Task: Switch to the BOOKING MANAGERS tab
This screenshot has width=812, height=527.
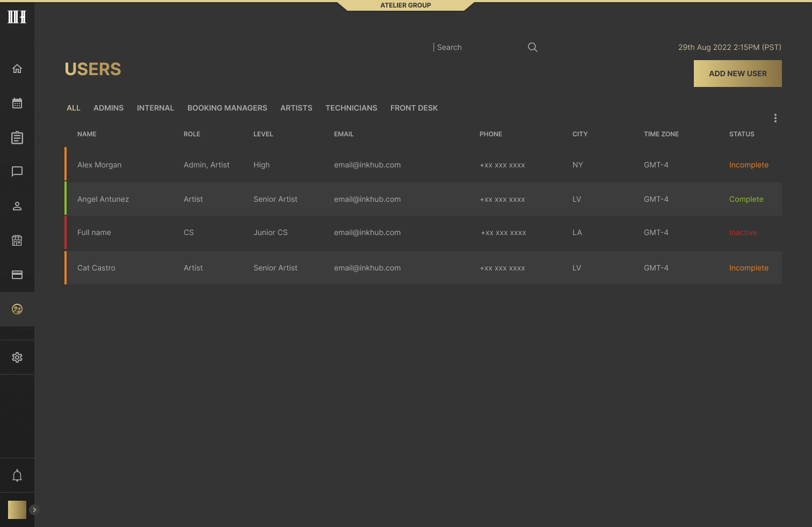Action: (227, 108)
